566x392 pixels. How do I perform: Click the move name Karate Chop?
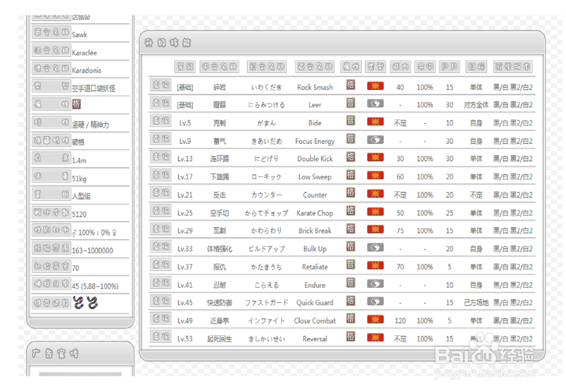pos(315,213)
